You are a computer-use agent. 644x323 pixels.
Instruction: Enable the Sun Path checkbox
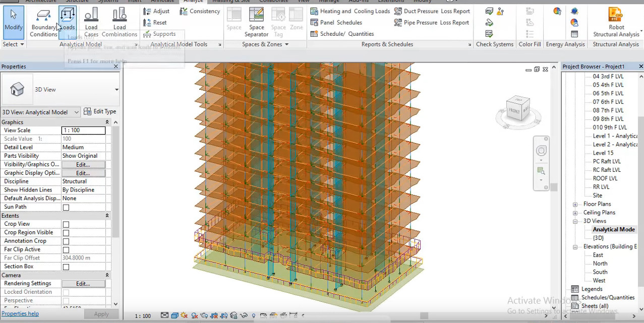point(66,207)
